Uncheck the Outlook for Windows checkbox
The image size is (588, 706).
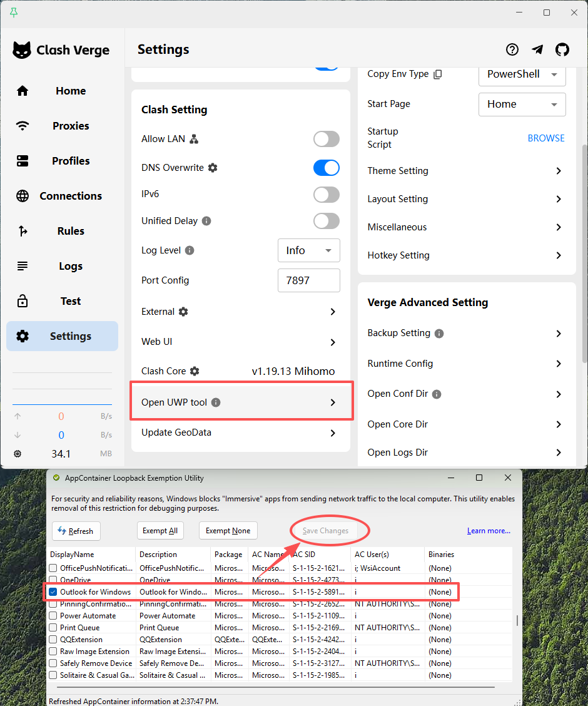53,592
